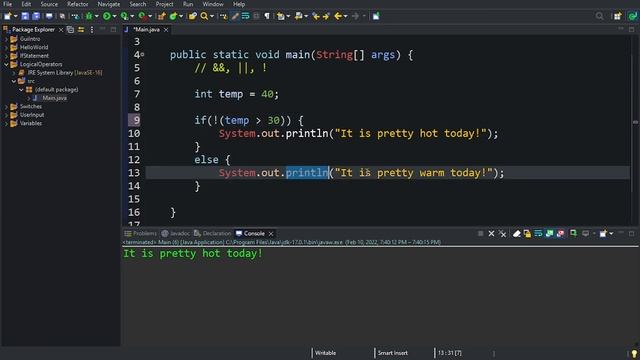Click the Open Perspective icon
Image resolution: width=640 pixels, height=360 pixels.
pos(617,16)
